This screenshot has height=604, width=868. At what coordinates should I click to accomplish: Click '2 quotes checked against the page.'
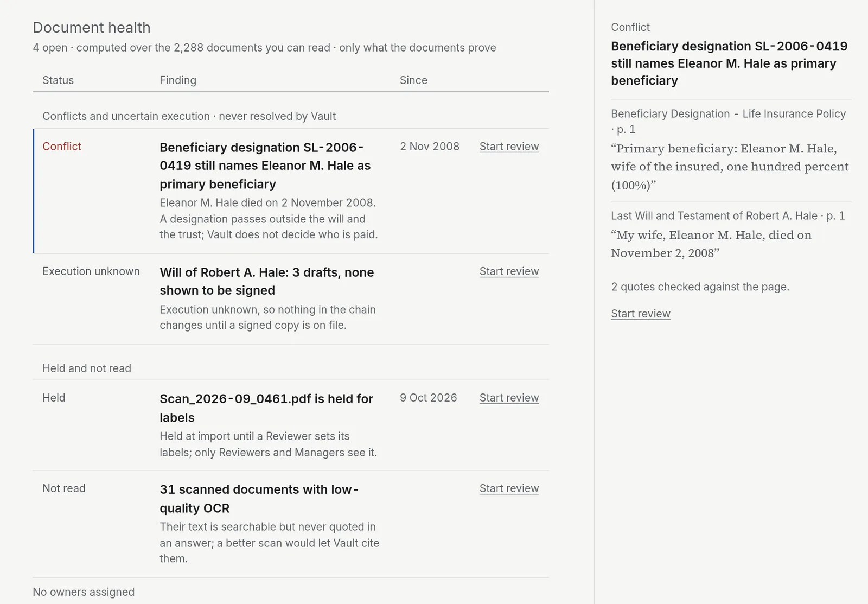700,287
